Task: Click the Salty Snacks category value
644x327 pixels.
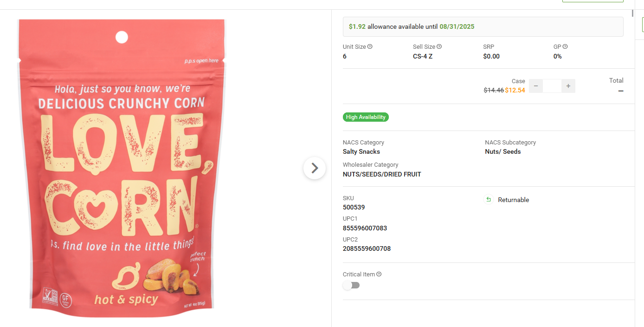Action: (x=361, y=151)
